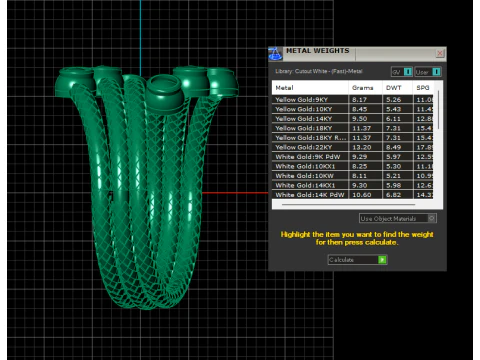Select the White Gold:14K PdW row
The height and width of the screenshot is (360, 480).
[x=353, y=195]
